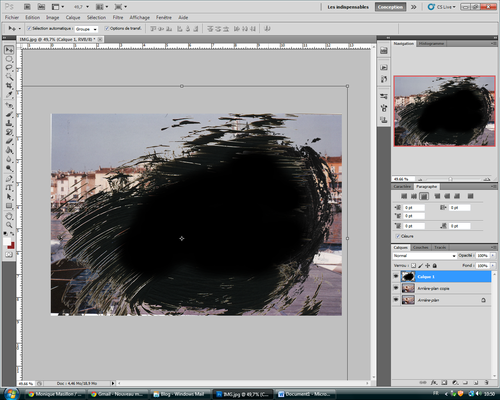Switch to the Couches tab
The image size is (500, 400).
(x=420, y=247)
